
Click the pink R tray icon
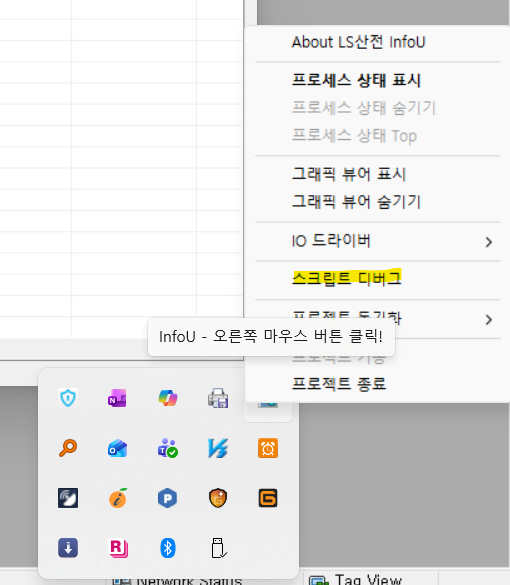(x=118, y=548)
